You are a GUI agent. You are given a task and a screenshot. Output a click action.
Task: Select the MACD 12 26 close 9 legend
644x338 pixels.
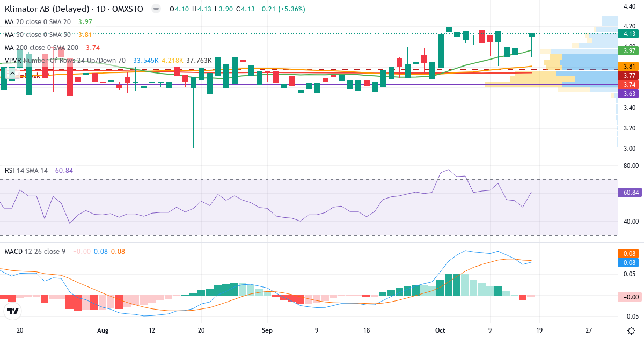35,251
